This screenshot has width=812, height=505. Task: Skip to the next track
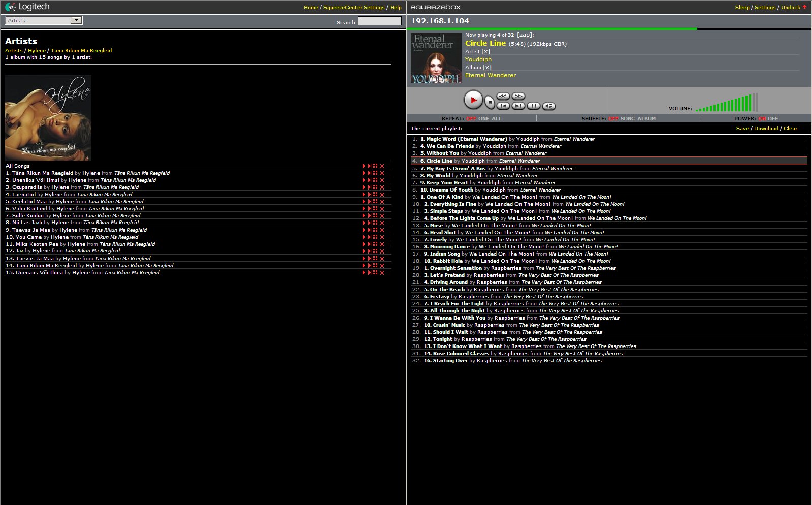[x=518, y=106]
